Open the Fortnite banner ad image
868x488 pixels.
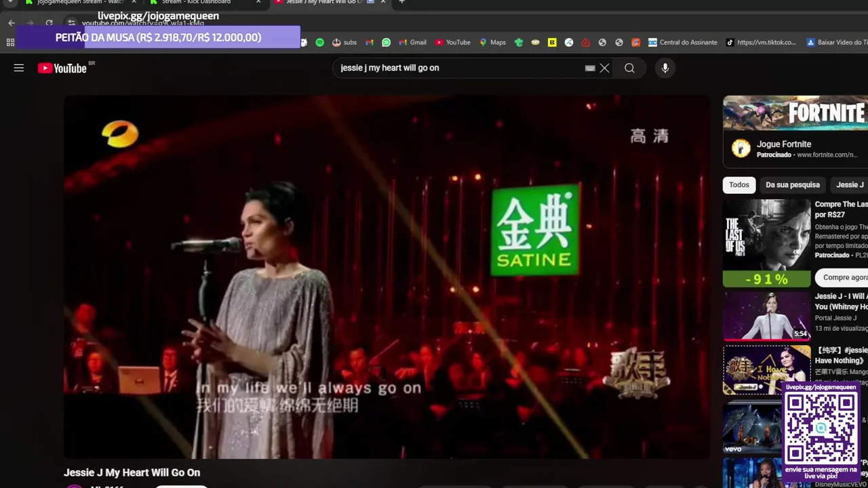click(x=795, y=113)
